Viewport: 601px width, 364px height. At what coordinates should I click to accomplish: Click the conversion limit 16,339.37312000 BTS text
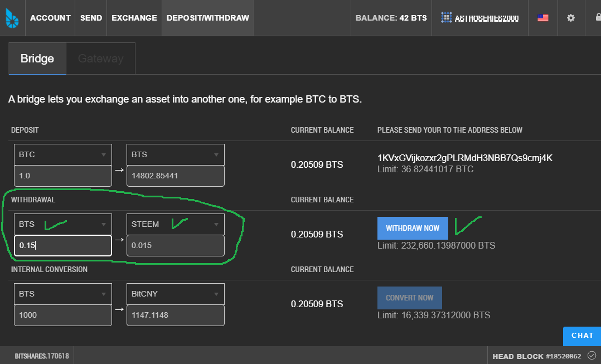click(x=434, y=315)
